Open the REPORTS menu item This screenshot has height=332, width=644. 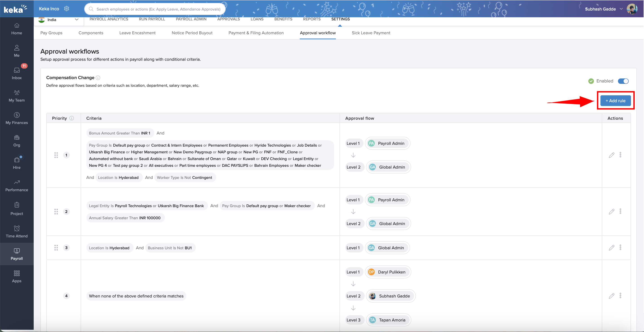click(311, 19)
